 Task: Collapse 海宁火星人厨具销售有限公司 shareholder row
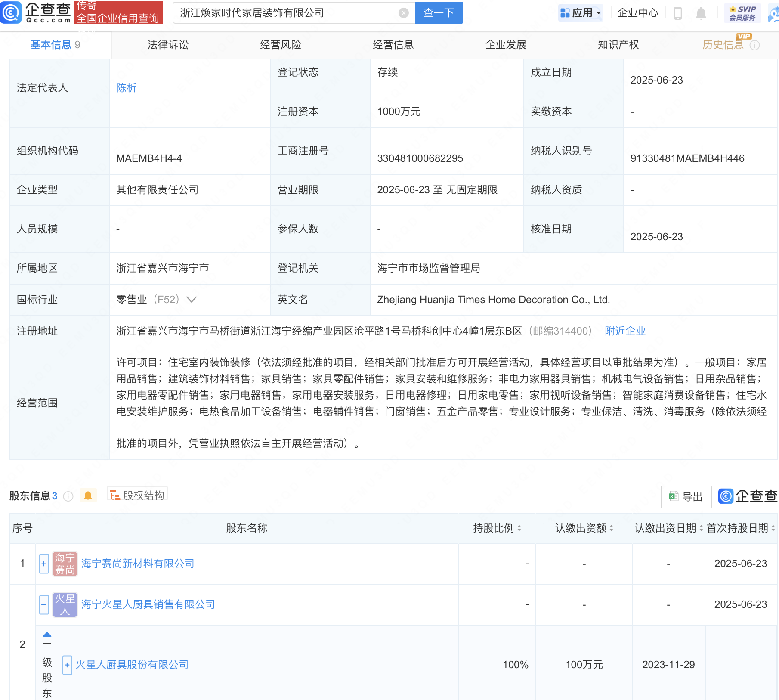pyautogui.click(x=44, y=605)
